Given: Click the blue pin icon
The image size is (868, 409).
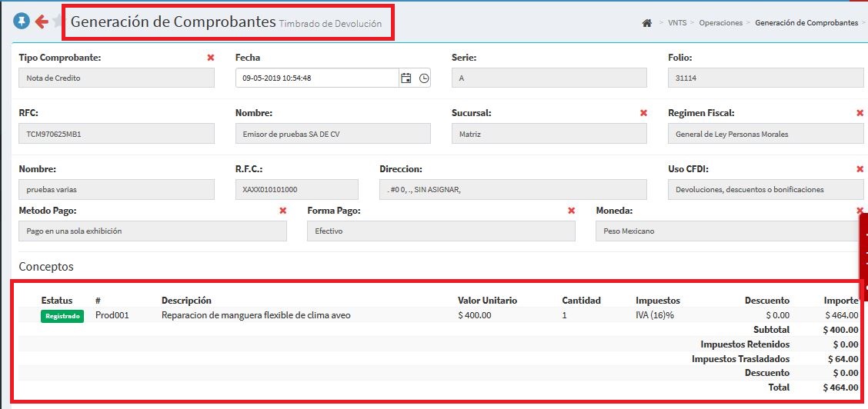Looking at the screenshot, I should [x=22, y=22].
